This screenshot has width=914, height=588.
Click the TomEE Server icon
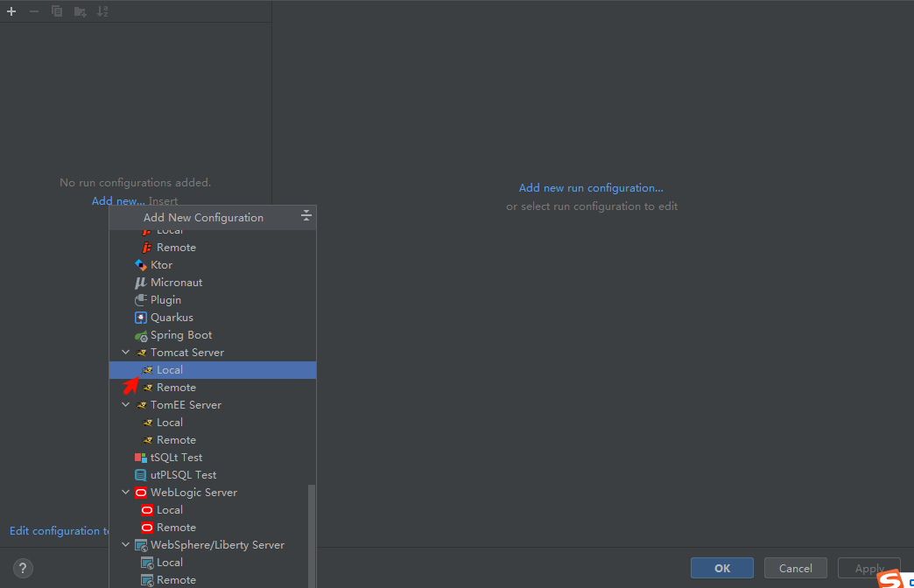click(x=140, y=405)
